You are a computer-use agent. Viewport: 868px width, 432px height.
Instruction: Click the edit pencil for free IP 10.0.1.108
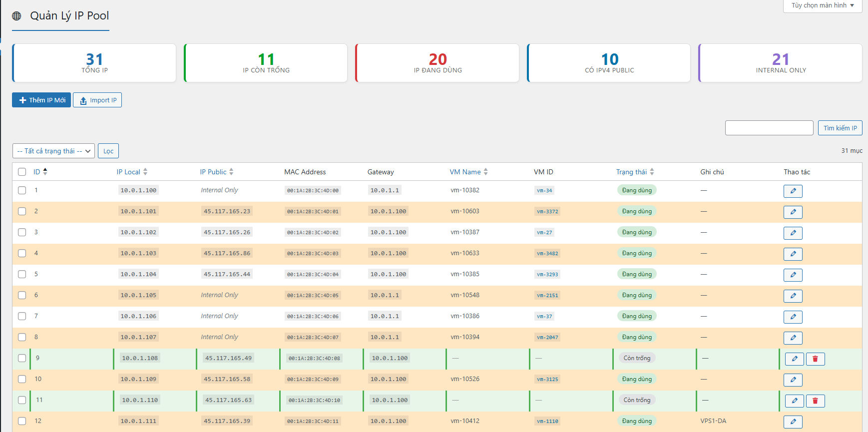794,359
